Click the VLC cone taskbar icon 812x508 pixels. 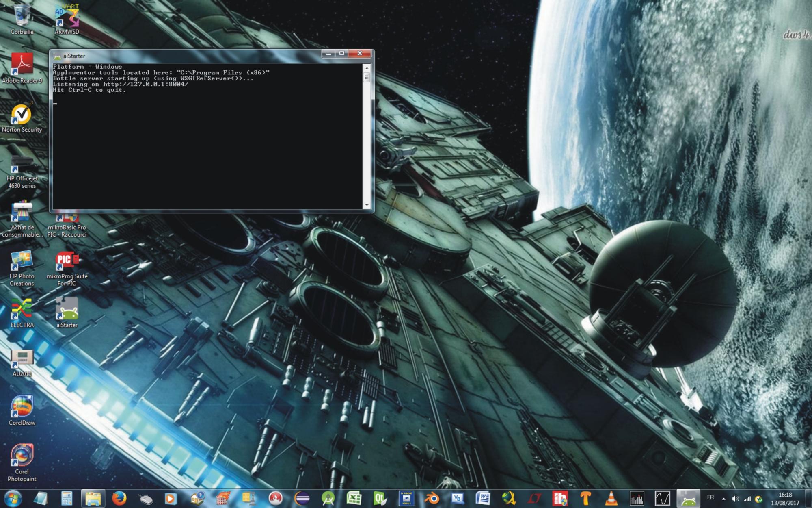tap(611, 498)
